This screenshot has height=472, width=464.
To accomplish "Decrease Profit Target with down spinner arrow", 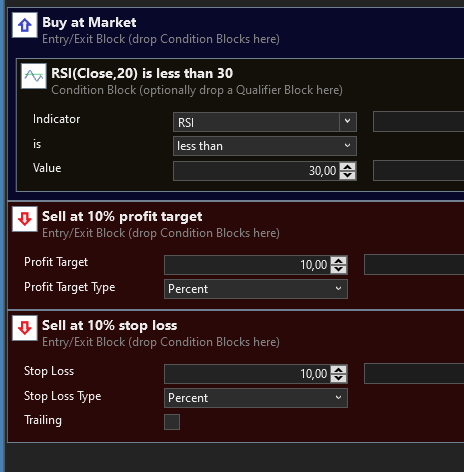I will pyautogui.click(x=339, y=269).
